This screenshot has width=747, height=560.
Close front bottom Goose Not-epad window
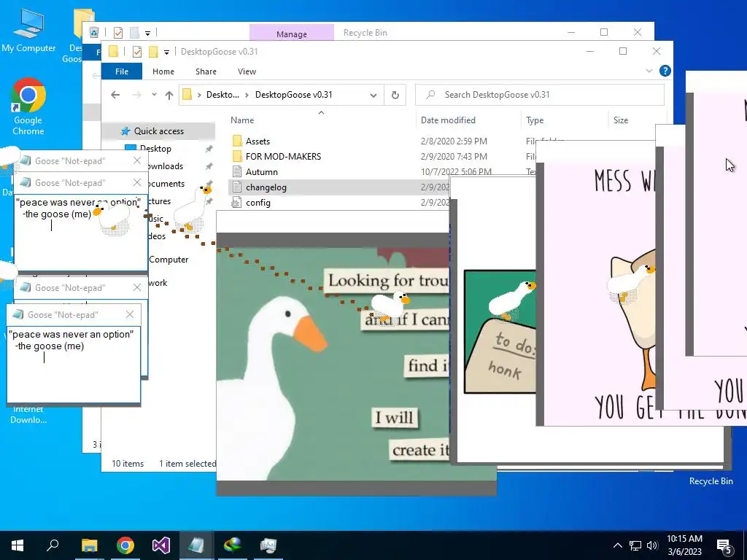(130, 314)
